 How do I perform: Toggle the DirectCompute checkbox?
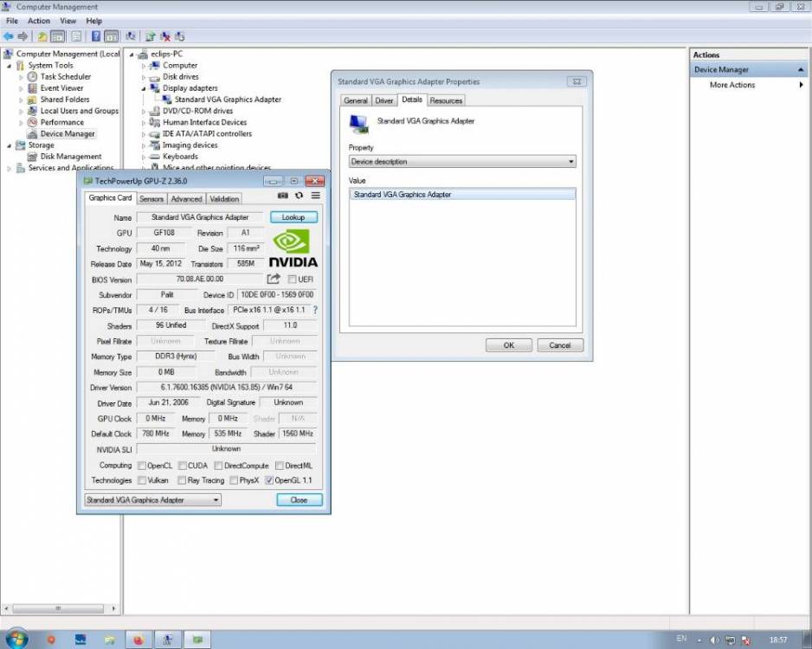coord(218,466)
